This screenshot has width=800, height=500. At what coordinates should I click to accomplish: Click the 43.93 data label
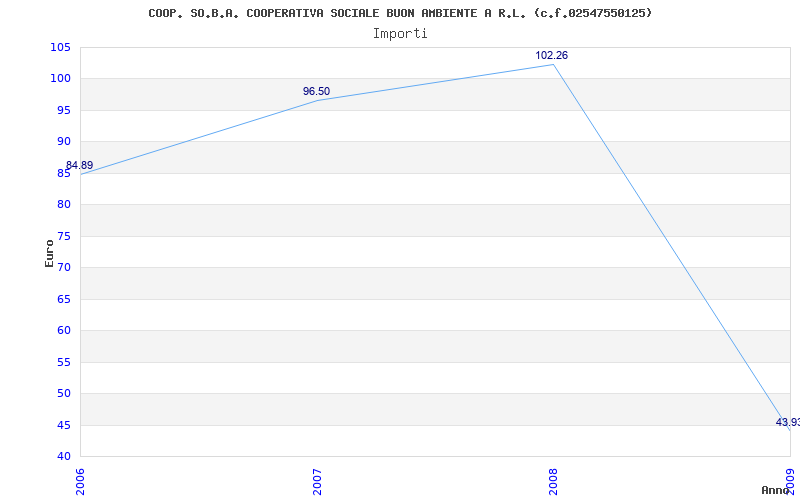click(x=788, y=422)
